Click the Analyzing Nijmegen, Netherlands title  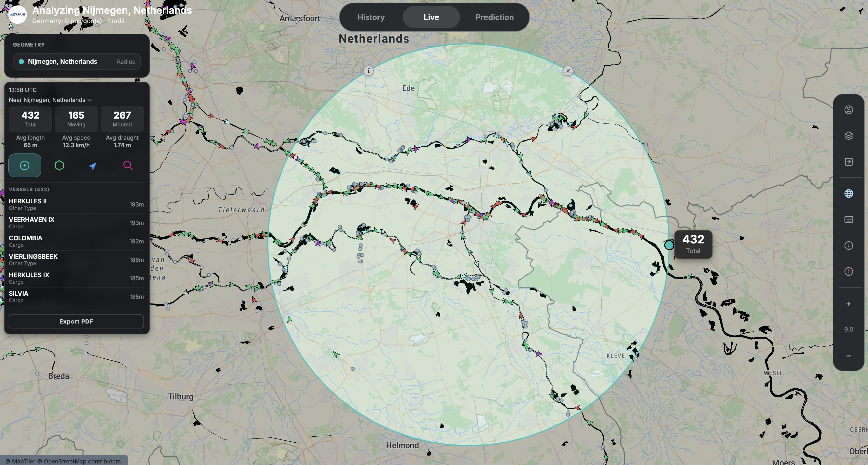112,10
